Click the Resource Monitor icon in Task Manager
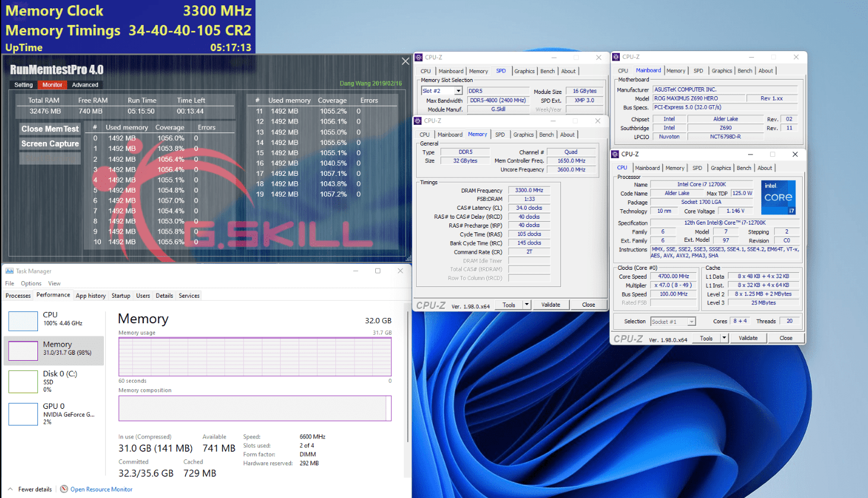This screenshot has height=498, width=868. pos(64,489)
